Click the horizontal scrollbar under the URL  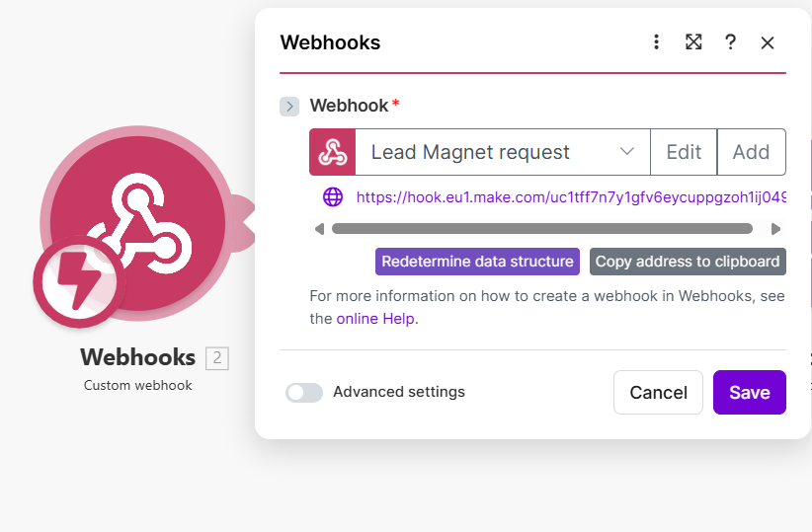(541, 229)
